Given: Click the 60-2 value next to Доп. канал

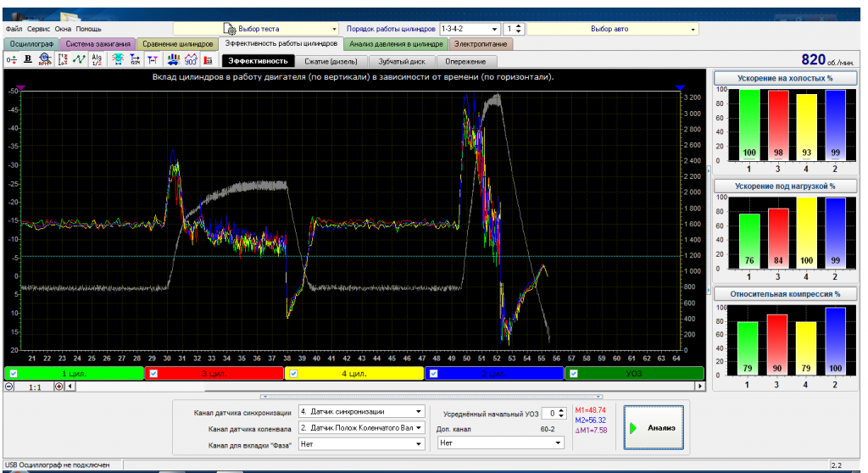Looking at the screenshot, I should coord(548,429).
